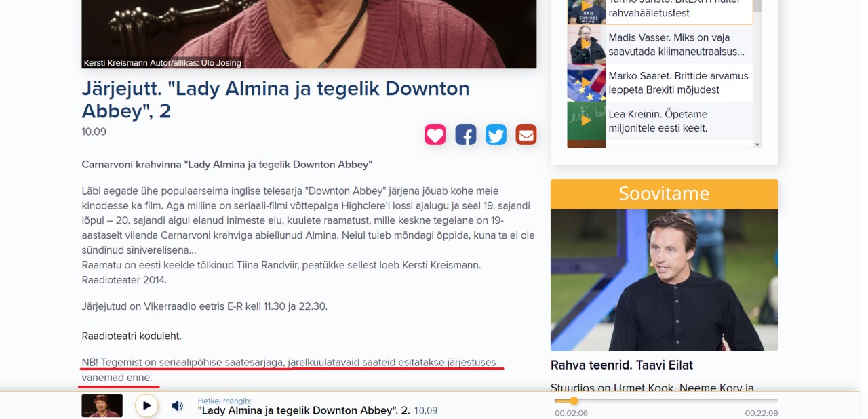Play the Lea Kreinin clip

[x=586, y=121]
